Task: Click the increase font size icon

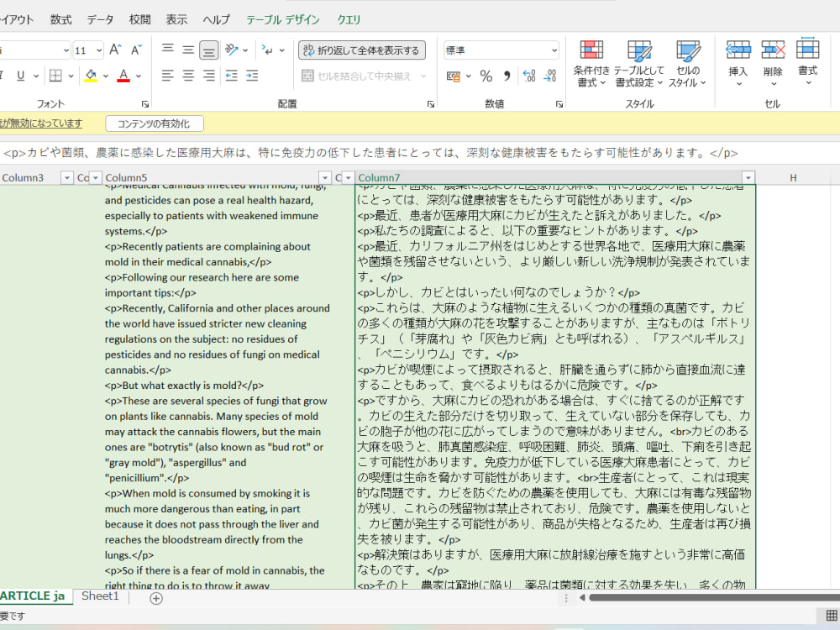Action: pos(115,50)
